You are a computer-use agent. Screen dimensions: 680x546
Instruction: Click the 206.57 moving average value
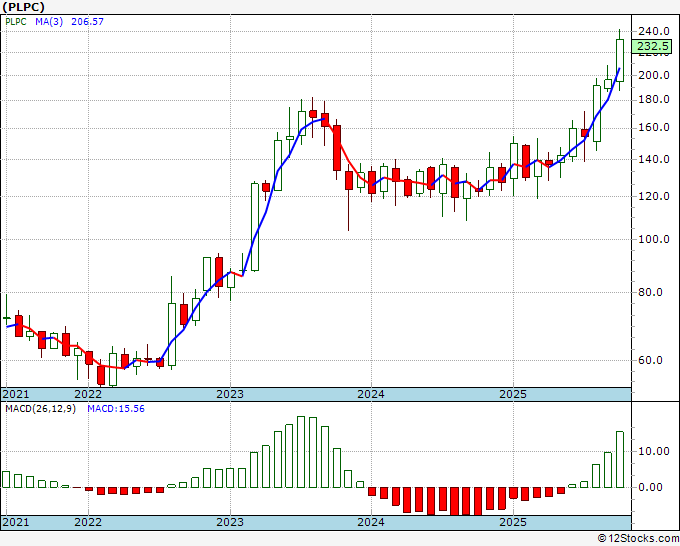click(x=87, y=21)
